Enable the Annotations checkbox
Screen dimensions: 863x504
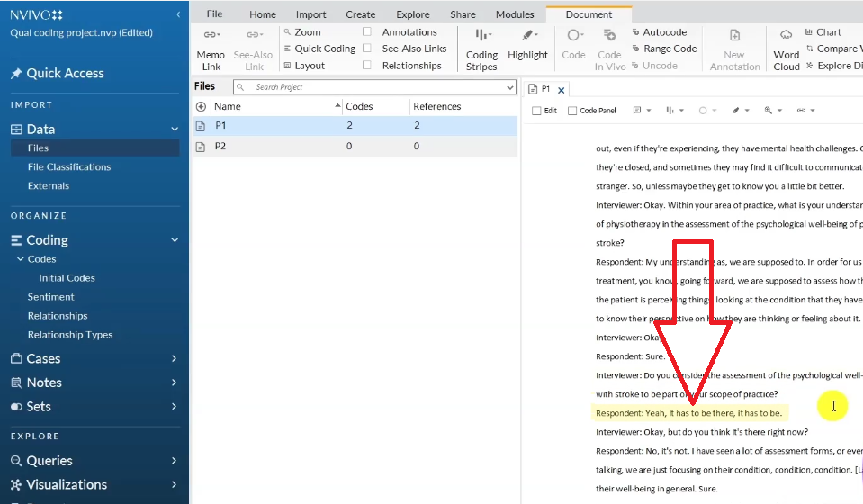[x=367, y=32]
